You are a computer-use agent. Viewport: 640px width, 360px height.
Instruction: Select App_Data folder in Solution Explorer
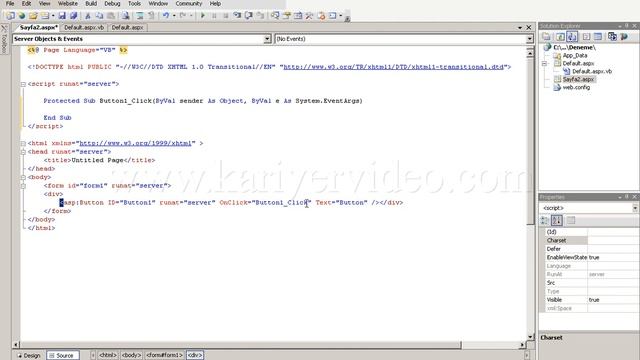(x=575, y=56)
